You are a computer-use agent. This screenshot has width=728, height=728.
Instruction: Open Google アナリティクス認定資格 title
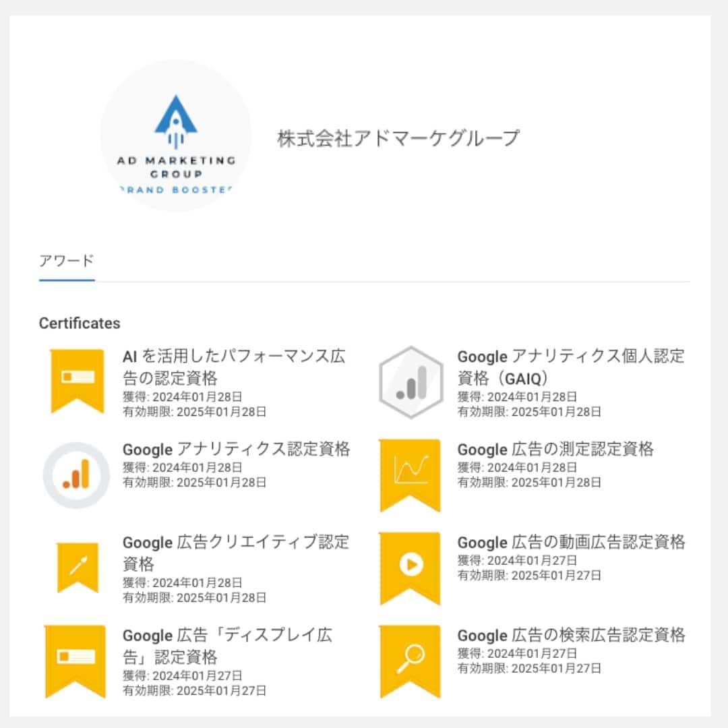(x=237, y=449)
